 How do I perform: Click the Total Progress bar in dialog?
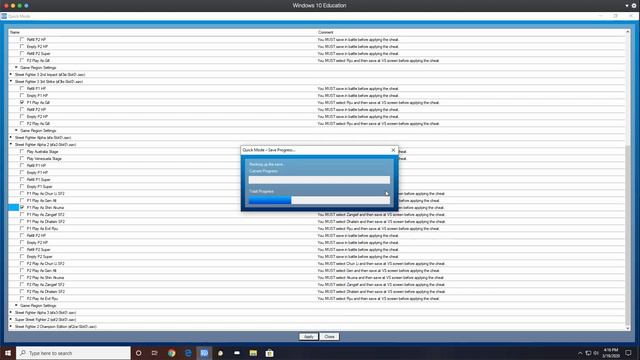pyautogui.click(x=319, y=200)
